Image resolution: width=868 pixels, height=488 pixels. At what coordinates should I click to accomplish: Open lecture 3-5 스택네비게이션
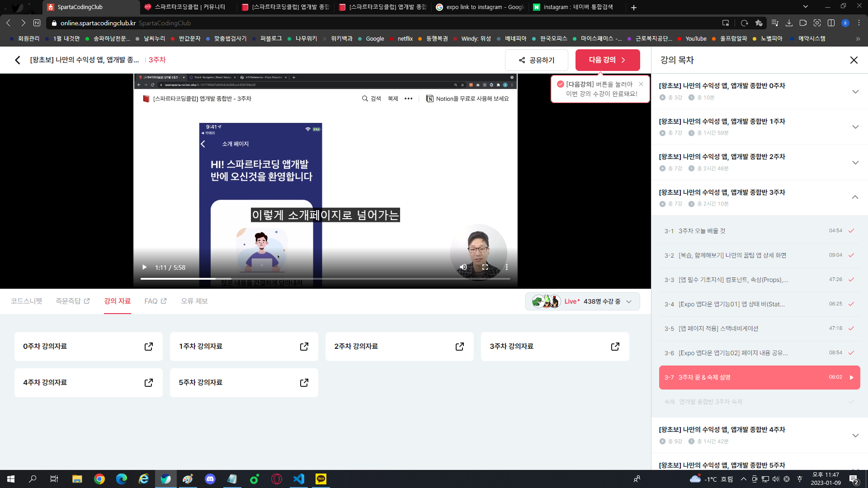pos(759,328)
